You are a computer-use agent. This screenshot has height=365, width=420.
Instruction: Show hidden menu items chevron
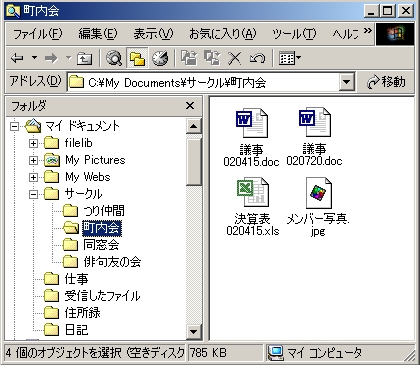point(367,31)
